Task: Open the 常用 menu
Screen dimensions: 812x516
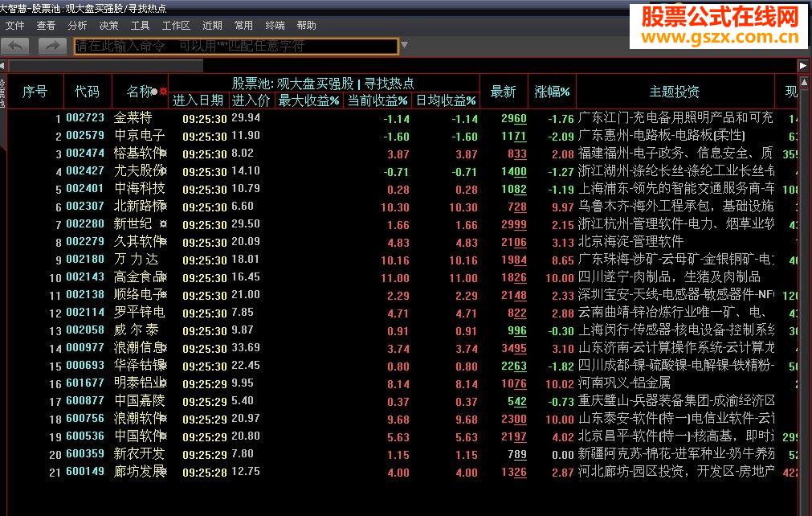Action: 243,25
